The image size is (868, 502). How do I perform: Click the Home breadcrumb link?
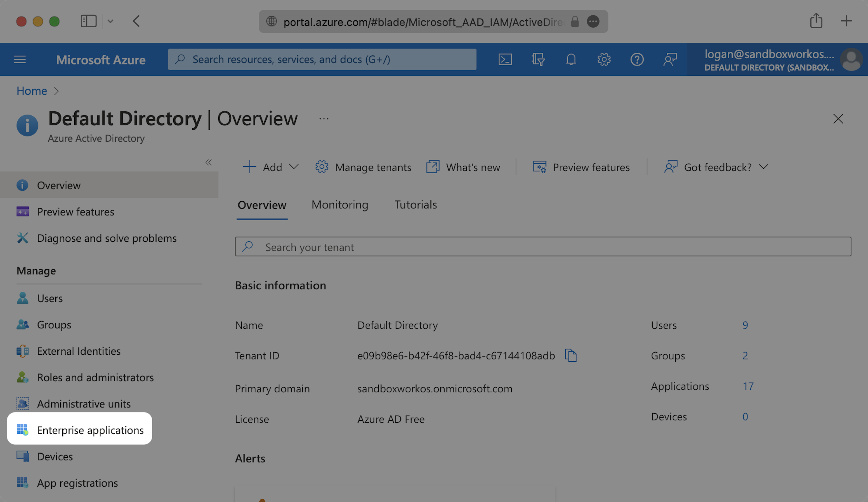32,91
